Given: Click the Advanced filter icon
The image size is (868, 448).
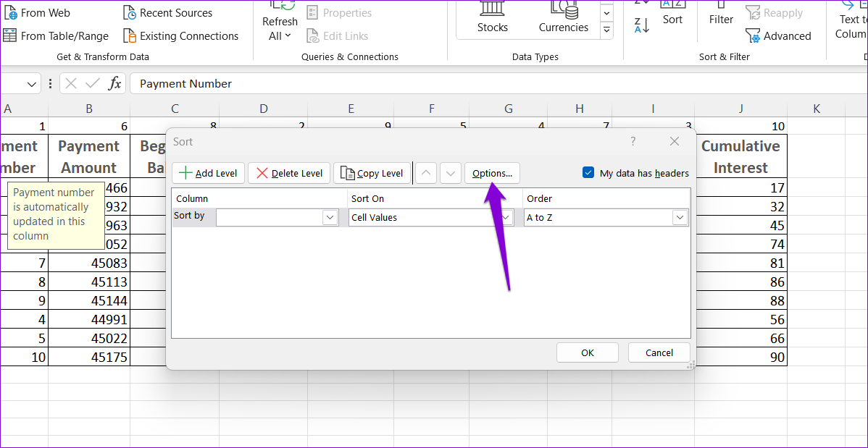Looking at the screenshot, I should [754, 35].
